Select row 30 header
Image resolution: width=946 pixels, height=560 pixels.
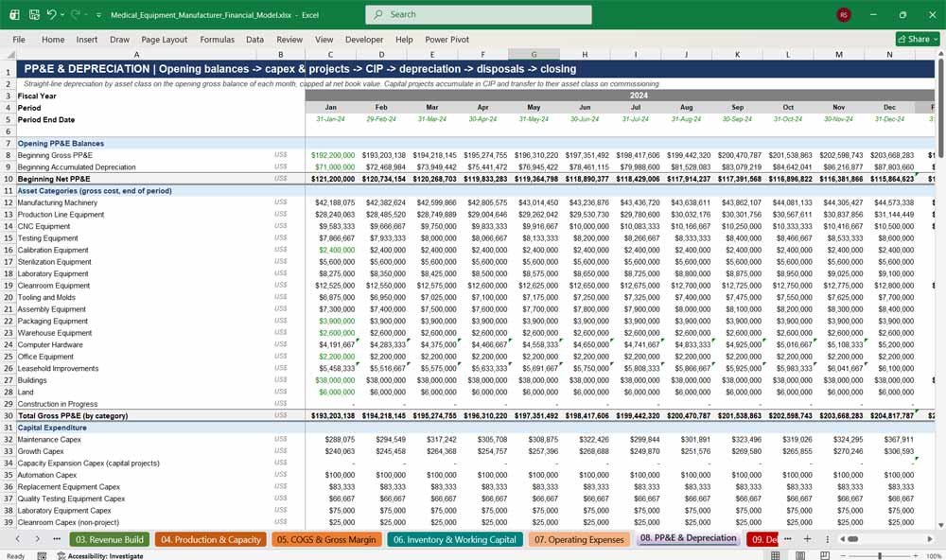click(x=8, y=416)
